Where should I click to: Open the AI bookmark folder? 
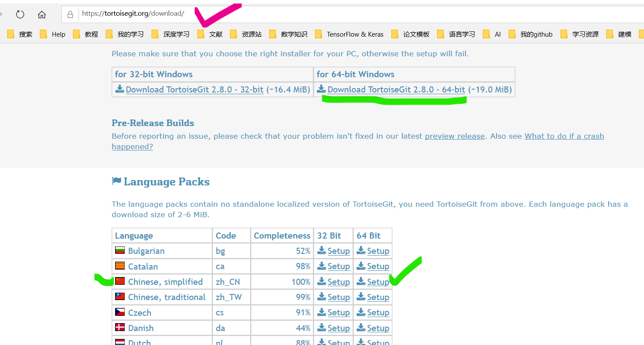pyautogui.click(x=492, y=34)
